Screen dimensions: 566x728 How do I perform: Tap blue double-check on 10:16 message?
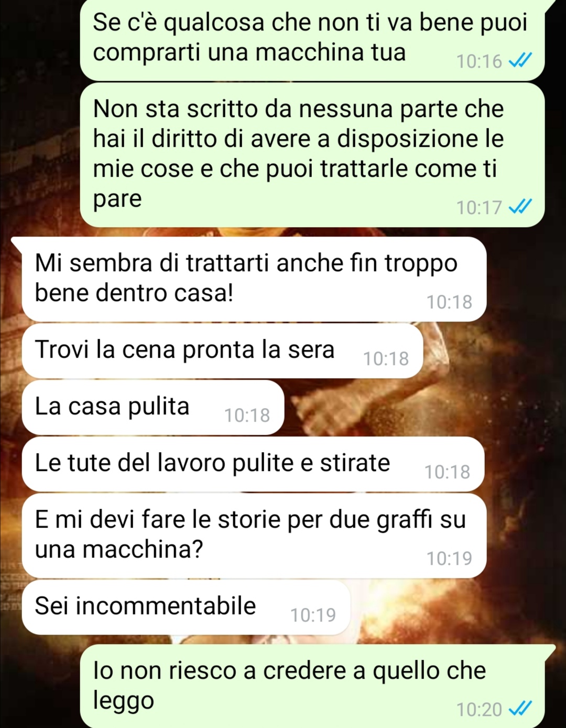[x=520, y=61]
